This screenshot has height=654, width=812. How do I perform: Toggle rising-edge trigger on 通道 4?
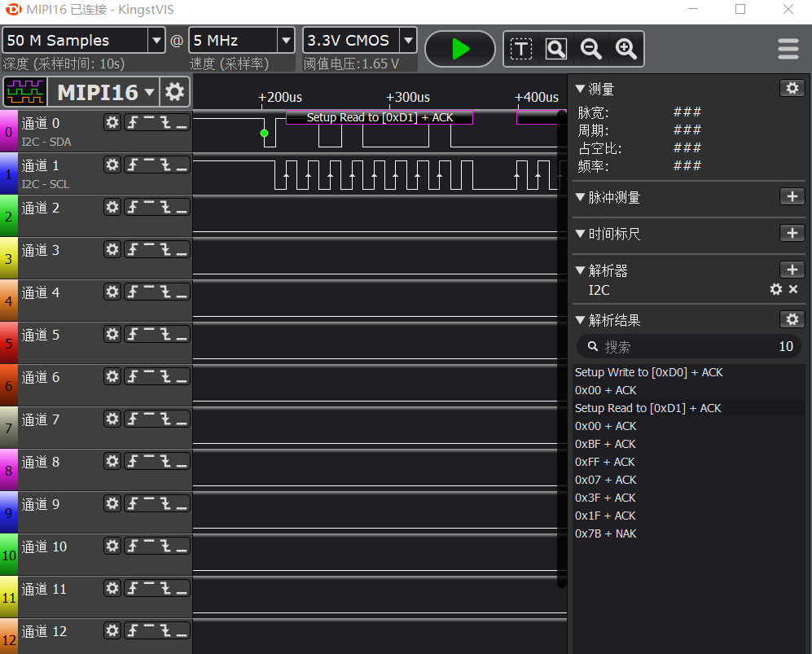pos(133,292)
